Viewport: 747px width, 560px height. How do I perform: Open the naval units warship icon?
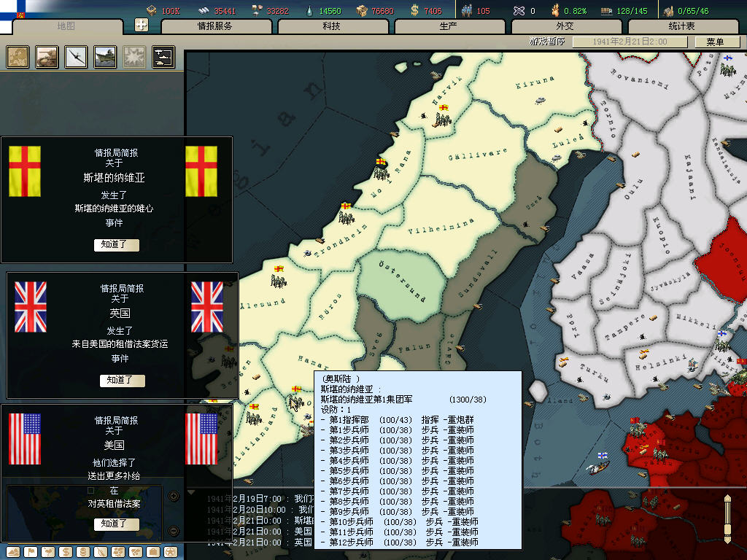106,57
